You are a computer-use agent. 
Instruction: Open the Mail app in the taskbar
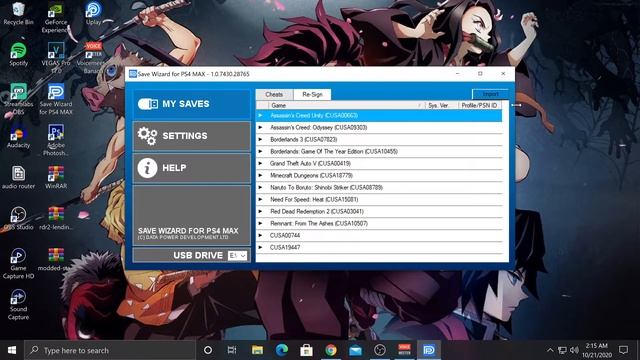coord(356,350)
